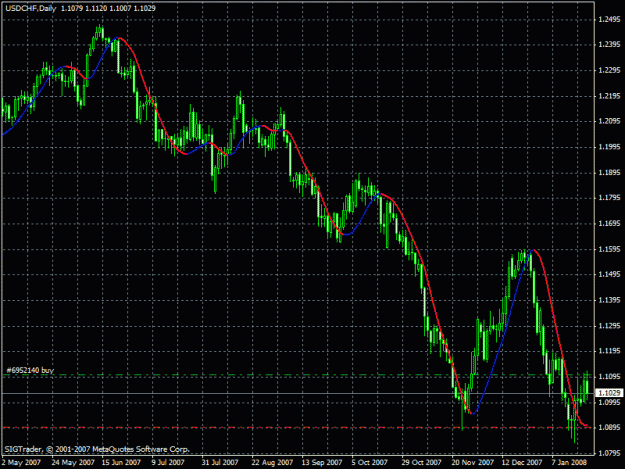Select the green dashed buy order line

297,375
